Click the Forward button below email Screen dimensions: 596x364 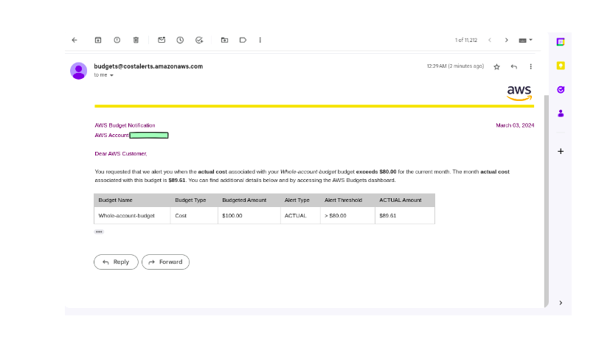point(165,262)
